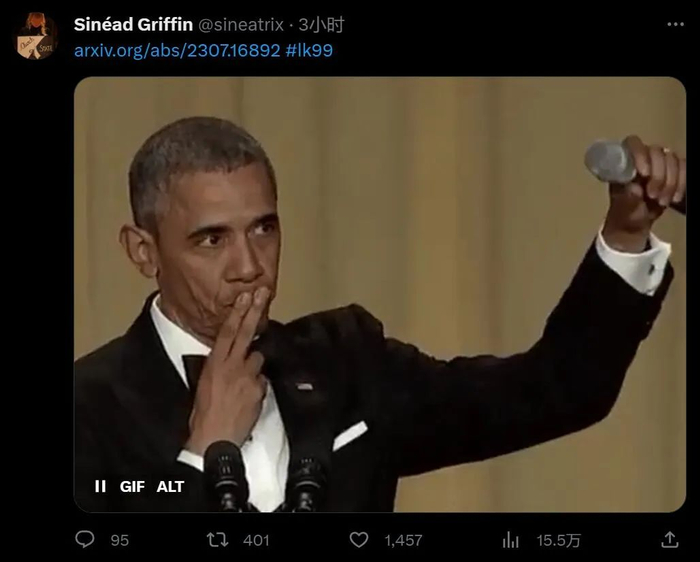This screenshot has height=562, width=700.
Task: Open the three-dot more options menu
Action: tap(675, 24)
